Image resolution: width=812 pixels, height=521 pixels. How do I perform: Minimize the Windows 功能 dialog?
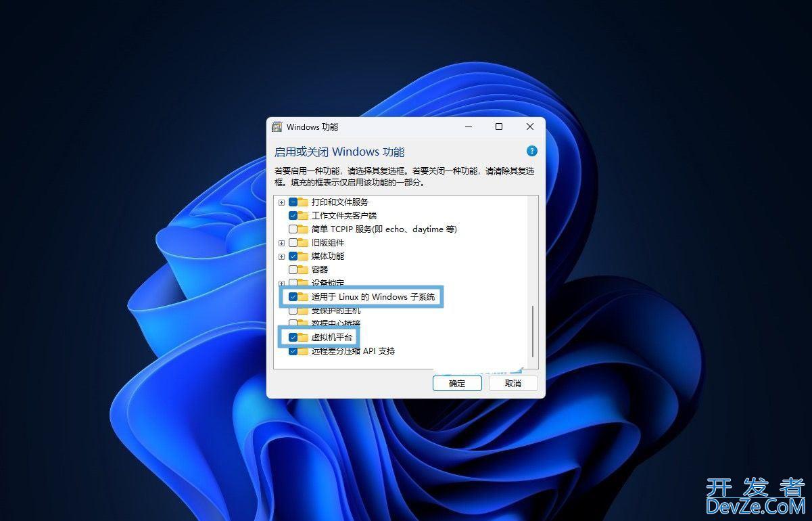(x=468, y=127)
